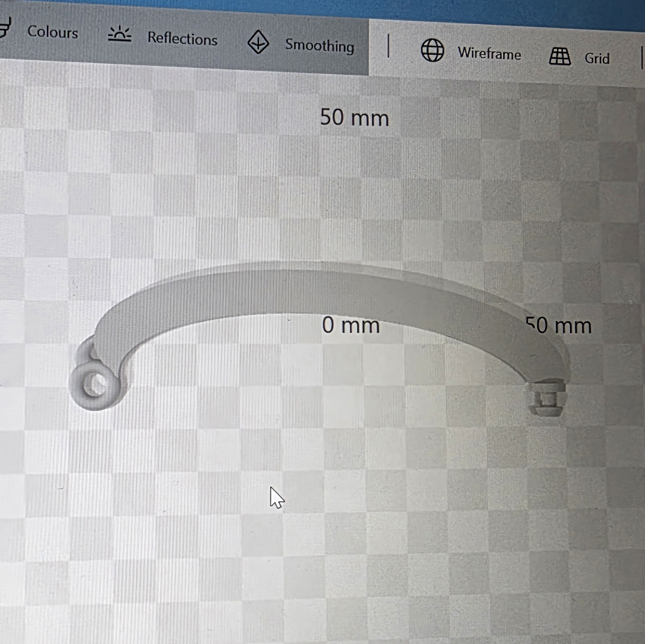This screenshot has width=645, height=644.
Task: Click the Grid perspective icon
Action: point(560,56)
